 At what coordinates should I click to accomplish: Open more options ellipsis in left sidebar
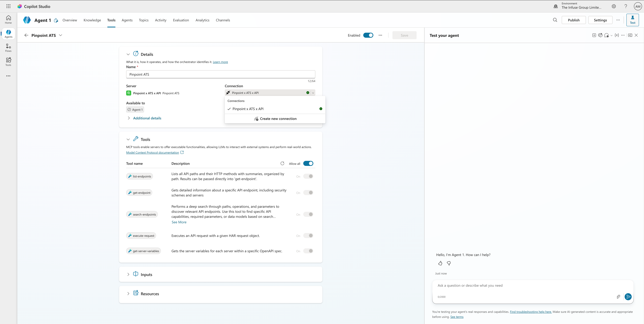point(8,76)
